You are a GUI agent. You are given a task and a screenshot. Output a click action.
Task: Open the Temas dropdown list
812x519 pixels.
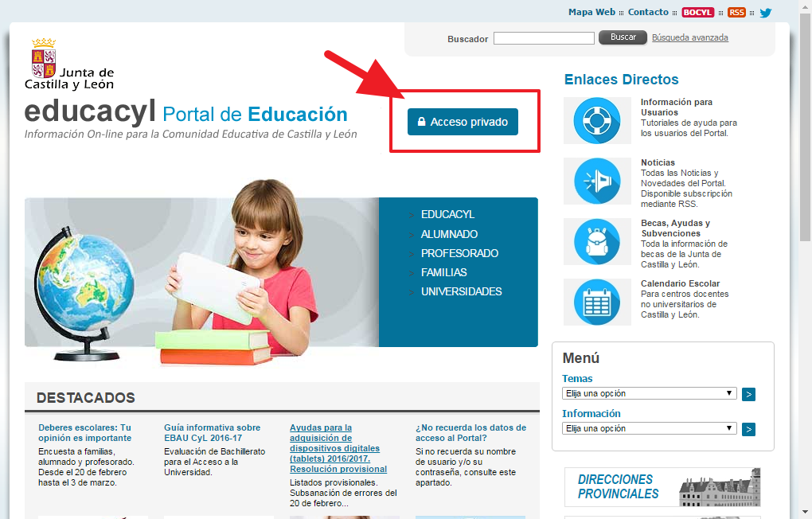pos(649,393)
